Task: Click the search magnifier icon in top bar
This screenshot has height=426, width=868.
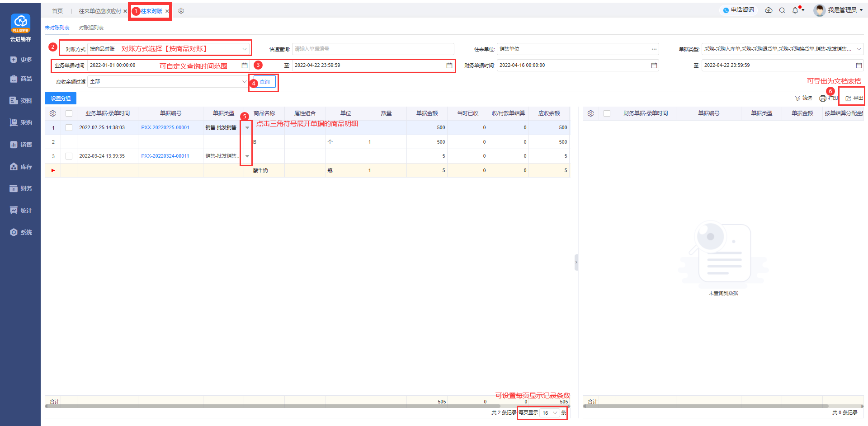Action: point(782,10)
